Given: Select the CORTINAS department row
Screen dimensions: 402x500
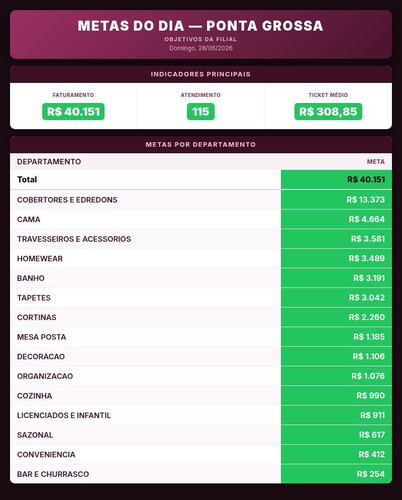Looking at the screenshot, I should (x=201, y=317).
